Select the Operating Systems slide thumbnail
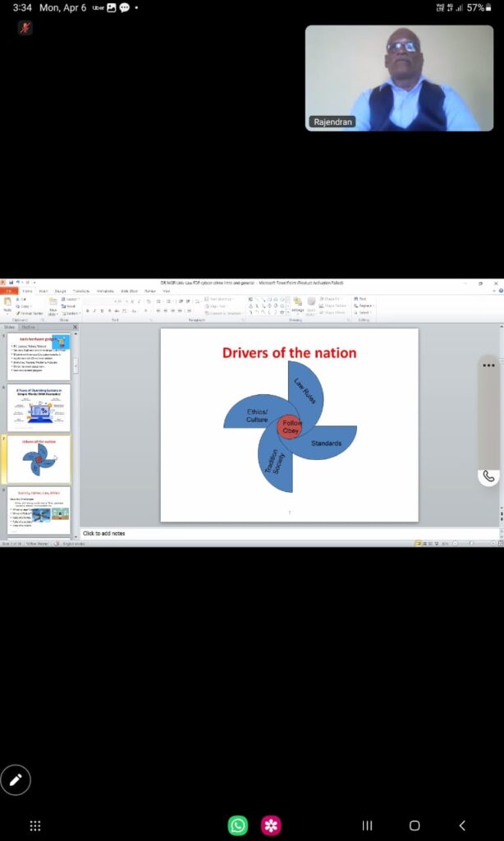The width and height of the screenshot is (504, 841). pyautogui.click(x=39, y=407)
